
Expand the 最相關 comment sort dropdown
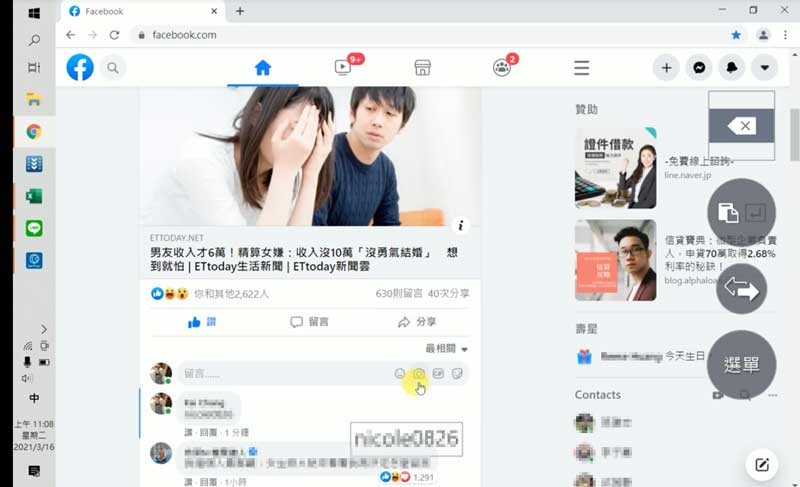point(446,349)
